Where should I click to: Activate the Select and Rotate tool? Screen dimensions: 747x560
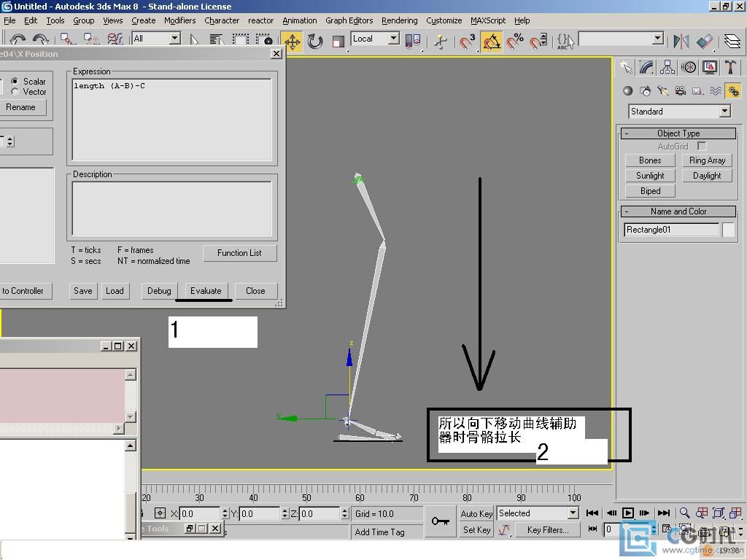pos(315,41)
